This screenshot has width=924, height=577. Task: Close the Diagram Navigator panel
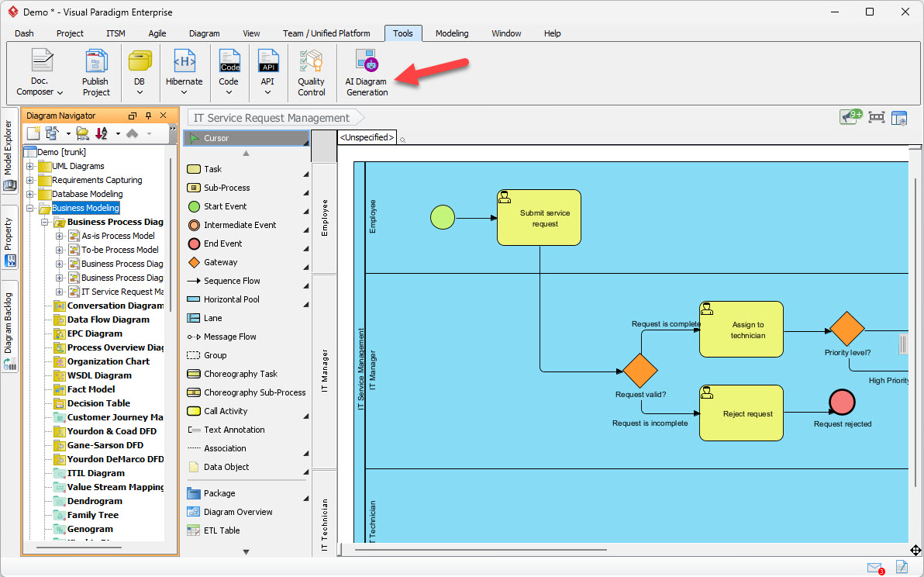tap(164, 116)
